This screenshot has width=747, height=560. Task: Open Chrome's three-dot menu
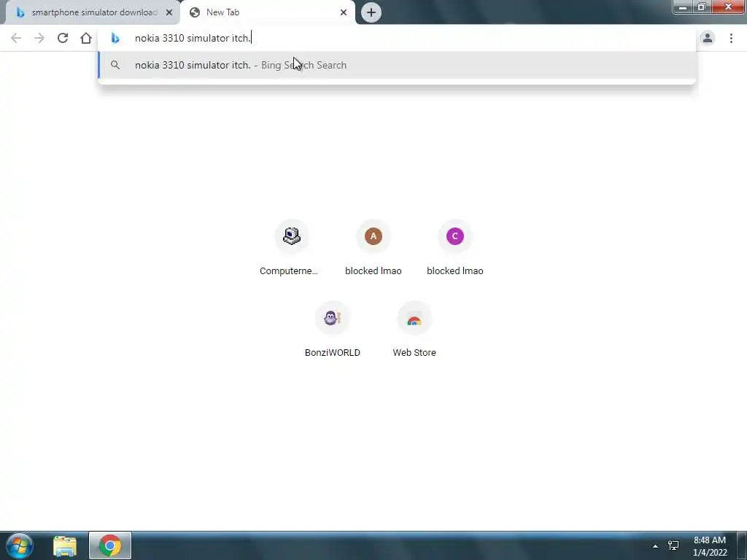point(731,38)
